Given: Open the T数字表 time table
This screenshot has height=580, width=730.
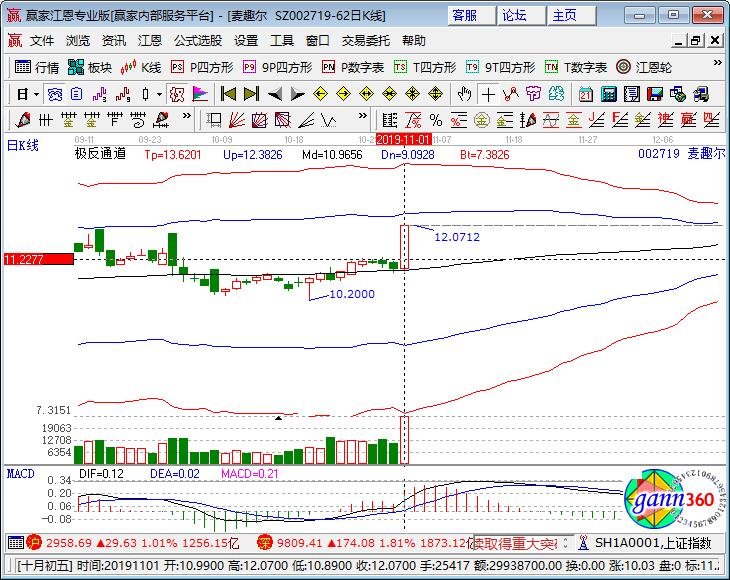Looking at the screenshot, I should click(x=576, y=67).
